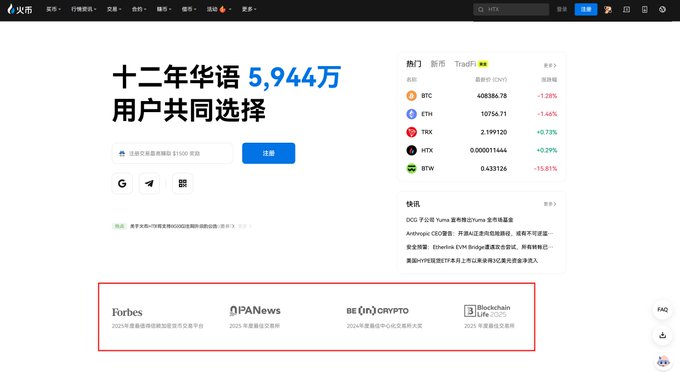Click the ETH price 10756.71

tap(494, 114)
